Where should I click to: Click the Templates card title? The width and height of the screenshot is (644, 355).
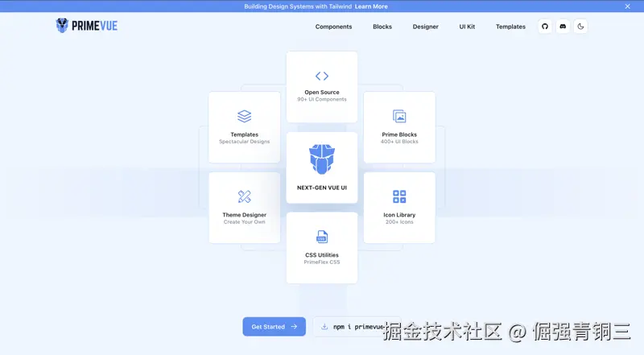245,134
